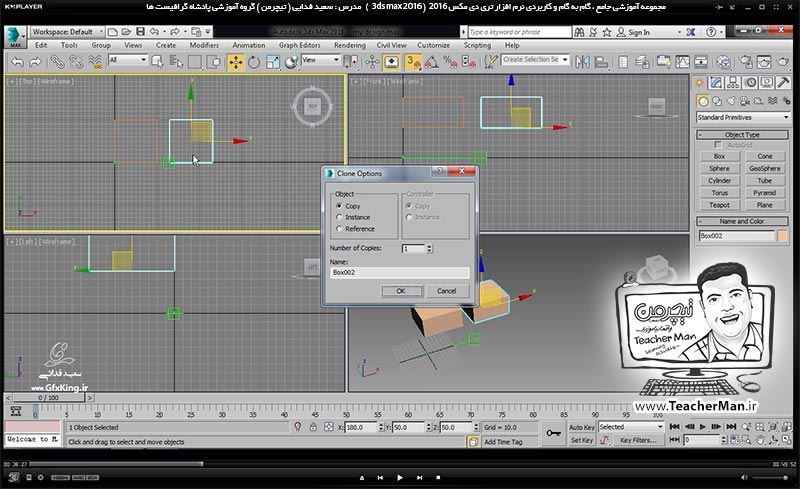Click OK in Clone Options dialog

(401, 291)
